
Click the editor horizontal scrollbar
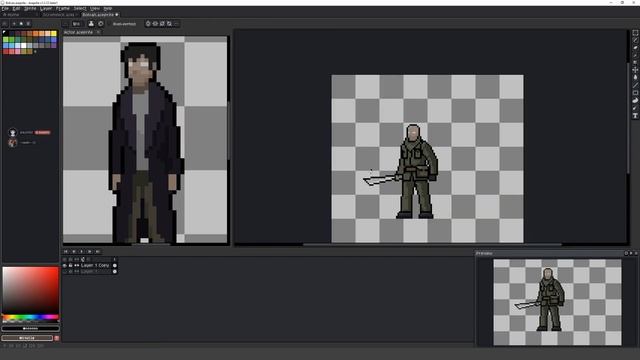[x=432, y=244]
